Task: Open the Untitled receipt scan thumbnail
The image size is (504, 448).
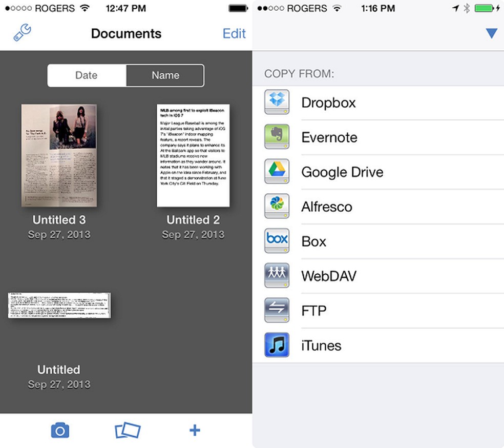Action: 59,305
